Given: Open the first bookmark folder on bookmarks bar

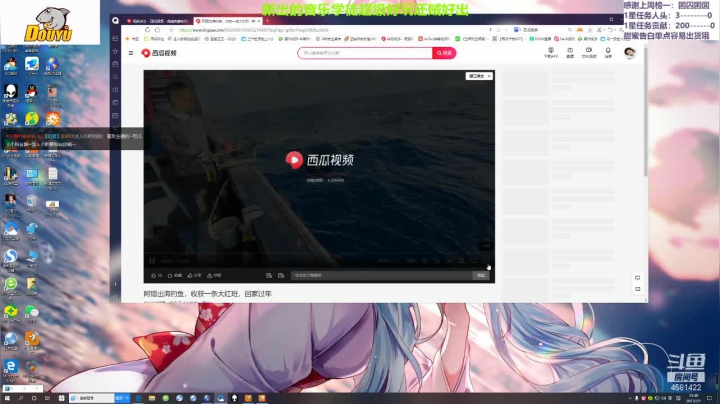Looking at the screenshot, I should 154,39.
